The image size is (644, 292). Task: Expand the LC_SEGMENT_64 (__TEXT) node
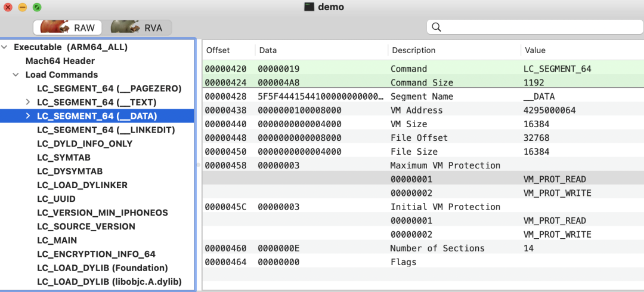(27, 102)
